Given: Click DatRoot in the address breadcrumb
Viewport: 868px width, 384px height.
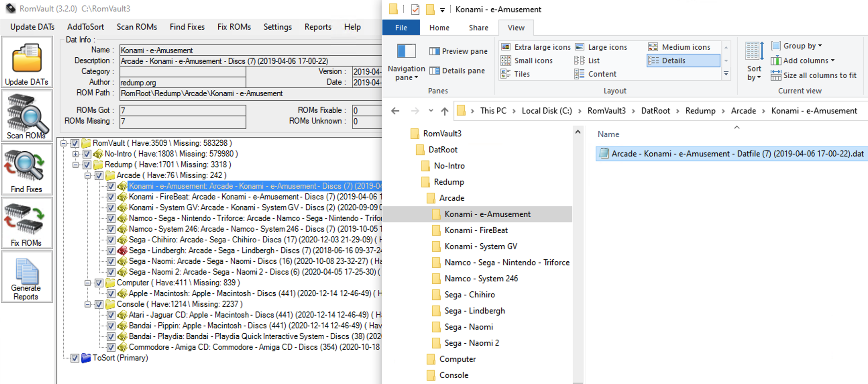Looking at the screenshot, I should point(655,111).
